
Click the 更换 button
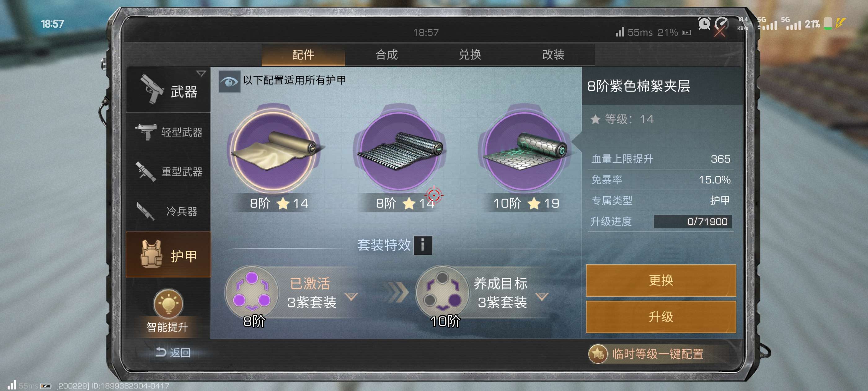click(661, 280)
